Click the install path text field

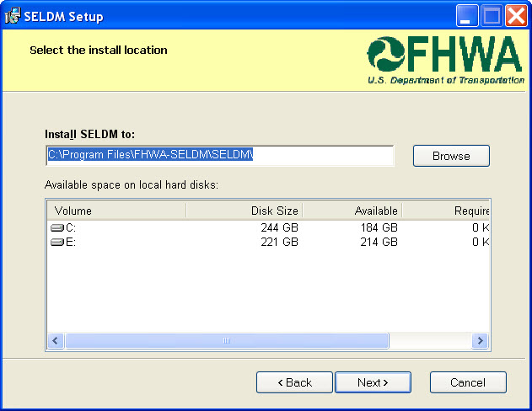pos(219,156)
